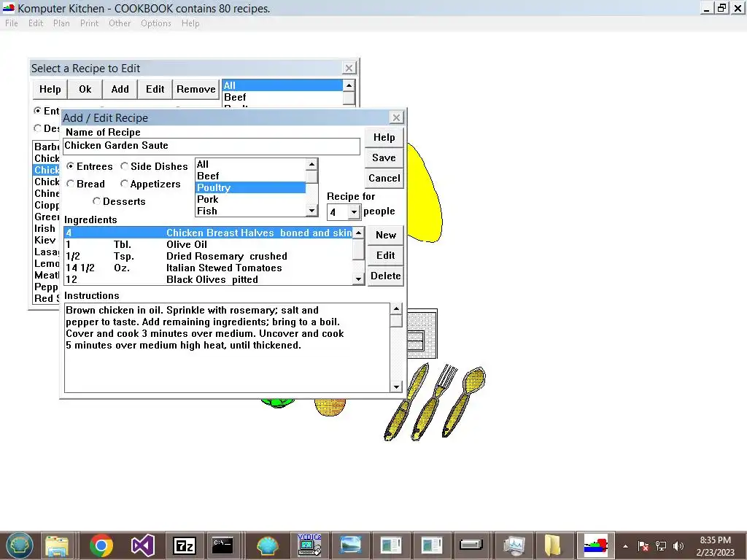Open the Options menu
Screen dimensions: 747x560
156,23
